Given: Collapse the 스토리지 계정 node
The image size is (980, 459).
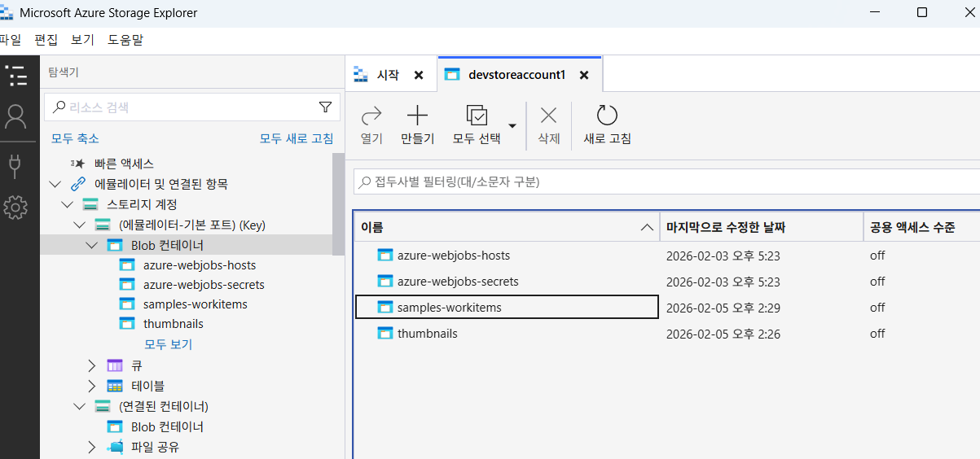Looking at the screenshot, I should click(x=67, y=204).
